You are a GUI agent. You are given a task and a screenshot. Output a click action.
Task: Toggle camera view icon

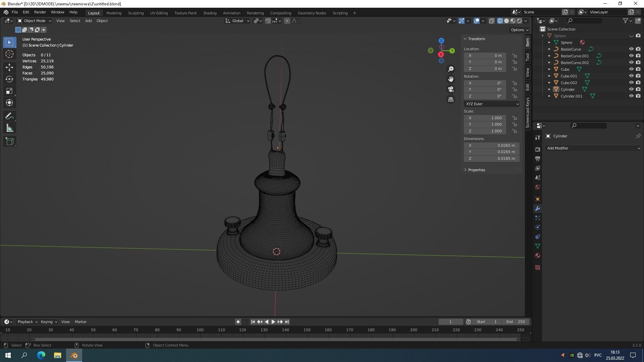pos(451,89)
